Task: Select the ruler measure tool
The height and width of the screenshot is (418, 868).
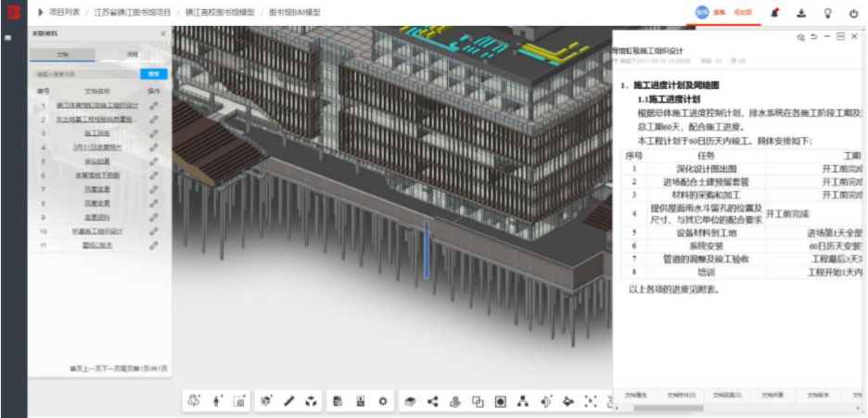Action: 289,401
